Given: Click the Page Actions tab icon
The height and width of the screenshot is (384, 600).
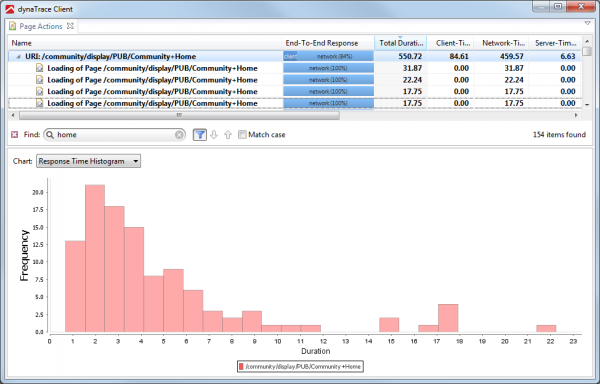Looking at the screenshot, I should pos(13,26).
